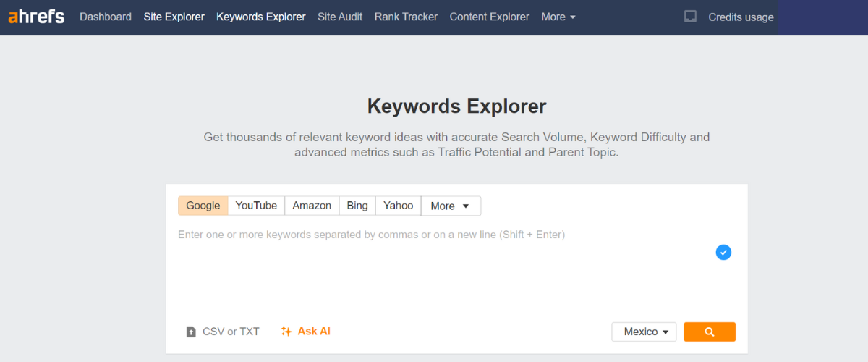Select the Amazon search engine tab
The width and height of the screenshot is (868, 362).
point(312,206)
